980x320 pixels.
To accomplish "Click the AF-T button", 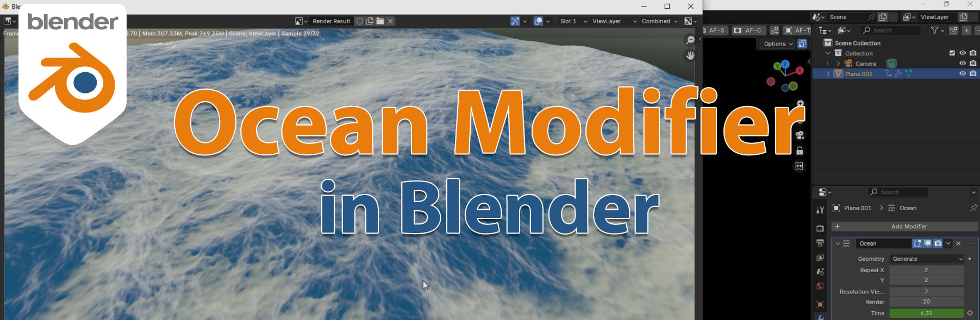I will [797, 30].
